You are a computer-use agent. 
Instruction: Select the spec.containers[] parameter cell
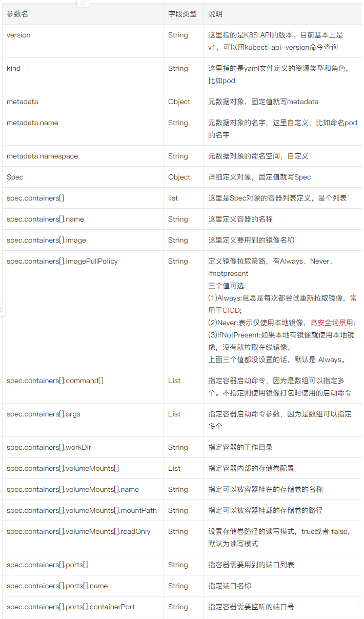(x=83, y=198)
